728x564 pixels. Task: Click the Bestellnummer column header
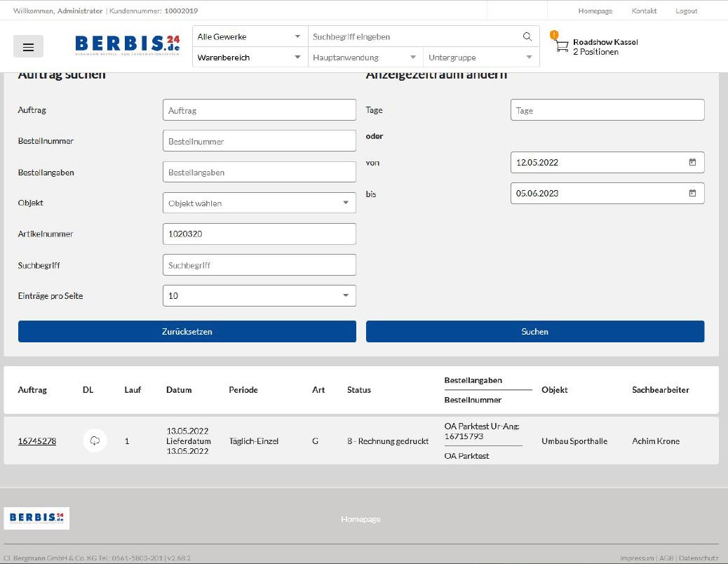pos(473,400)
